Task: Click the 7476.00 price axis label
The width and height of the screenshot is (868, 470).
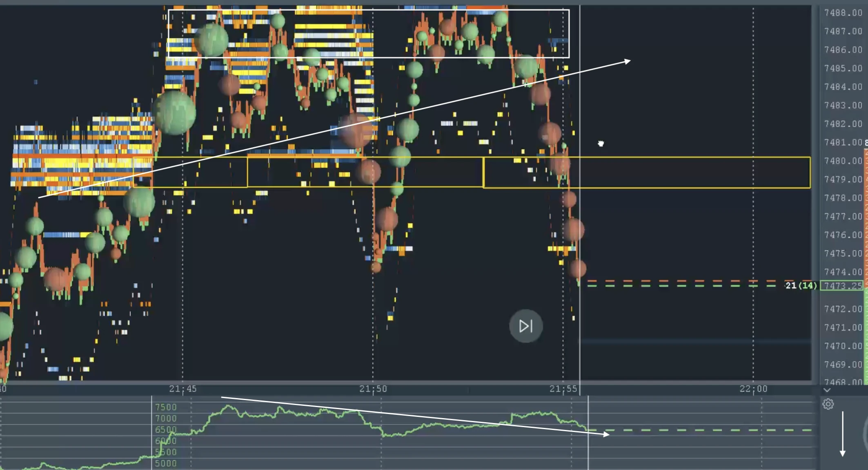Action: [843, 235]
